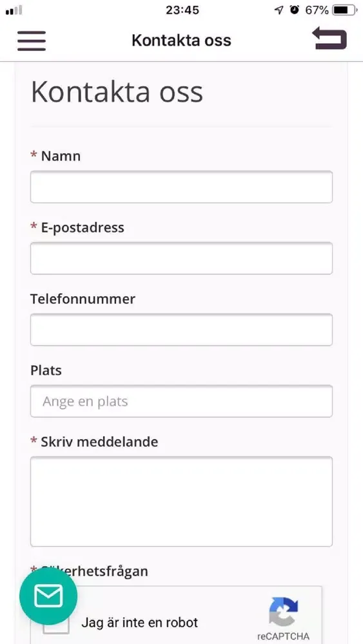Image resolution: width=363 pixels, height=644 pixels.
Task: Tap the location arrow status icon
Action: click(x=279, y=10)
